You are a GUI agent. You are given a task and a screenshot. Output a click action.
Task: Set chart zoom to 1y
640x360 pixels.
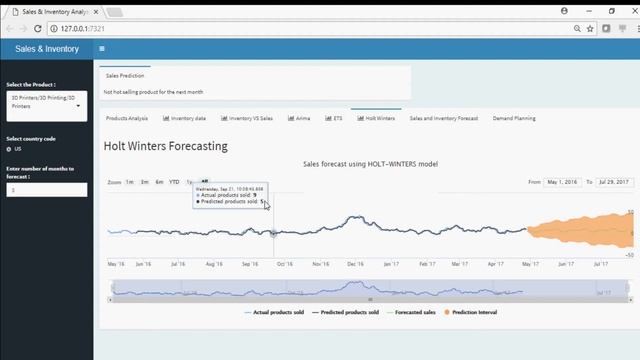coord(189,182)
